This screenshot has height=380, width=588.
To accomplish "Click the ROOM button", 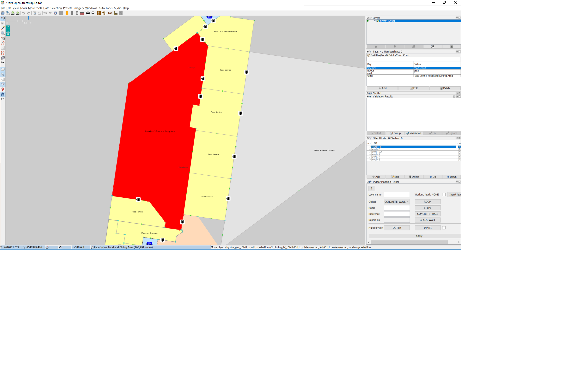I will coord(427,202).
